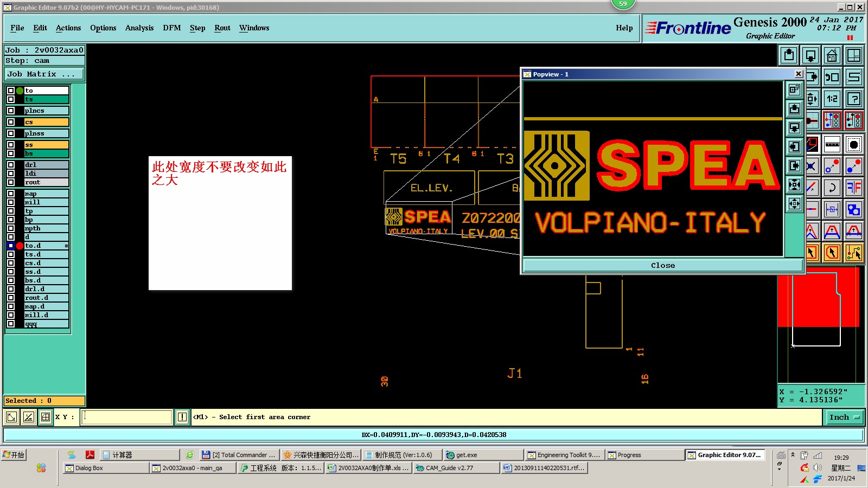The height and width of the screenshot is (488, 868).
Task: Click the middle red A polyline icon
Action: click(832, 232)
